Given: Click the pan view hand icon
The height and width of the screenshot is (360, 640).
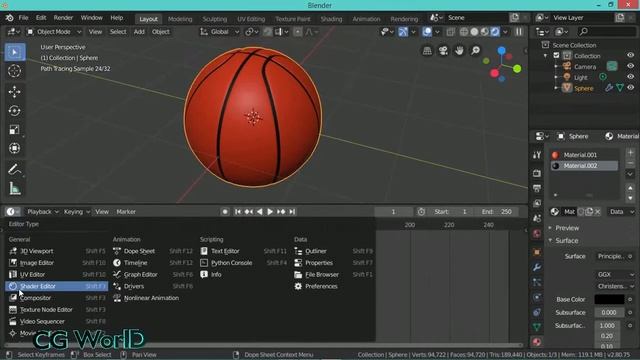Looking at the screenshot, I should (x=459, y=51).
